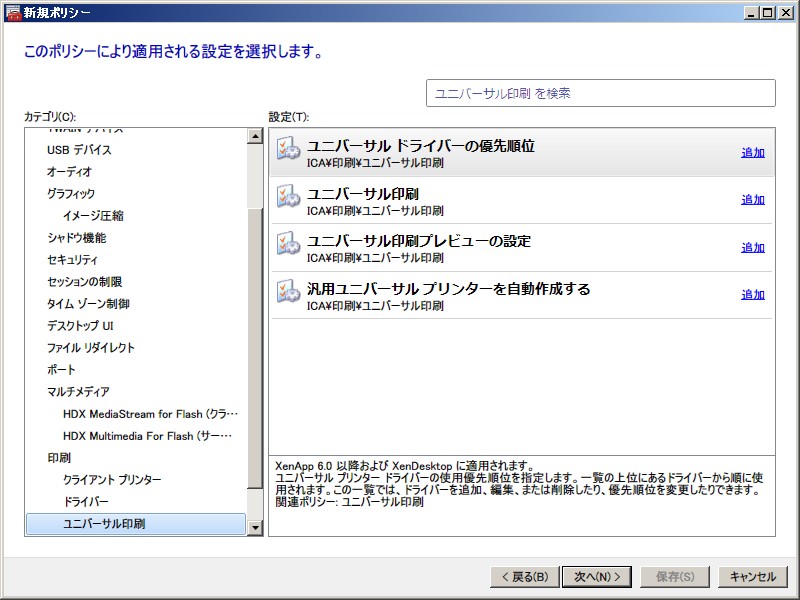Image resolution: width=800 pixels, height=600 pixels.
Task: Click the icon beside ユニバーサル ドライバーの優先順位
Action: pos(288,152)
